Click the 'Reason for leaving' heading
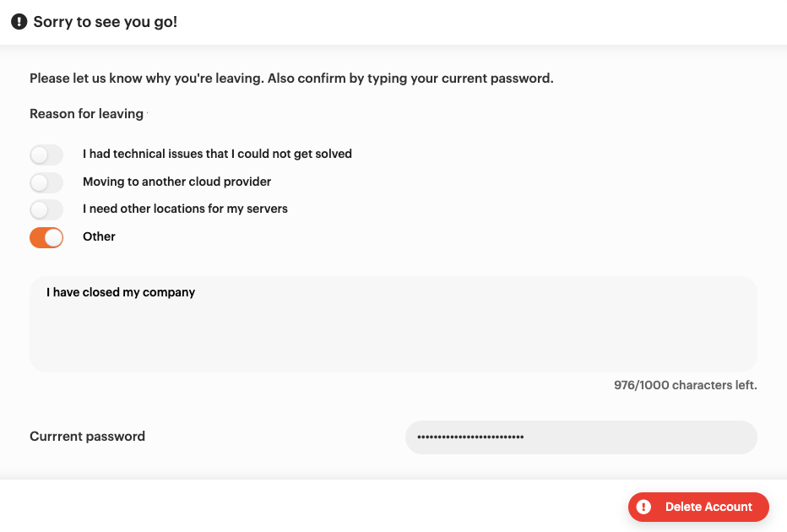 click(86, 113)
